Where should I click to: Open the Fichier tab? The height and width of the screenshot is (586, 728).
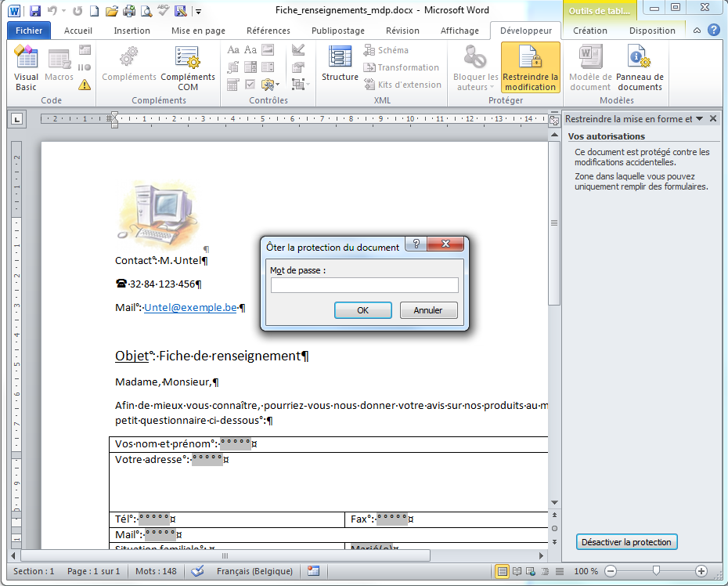pos(29,31)
